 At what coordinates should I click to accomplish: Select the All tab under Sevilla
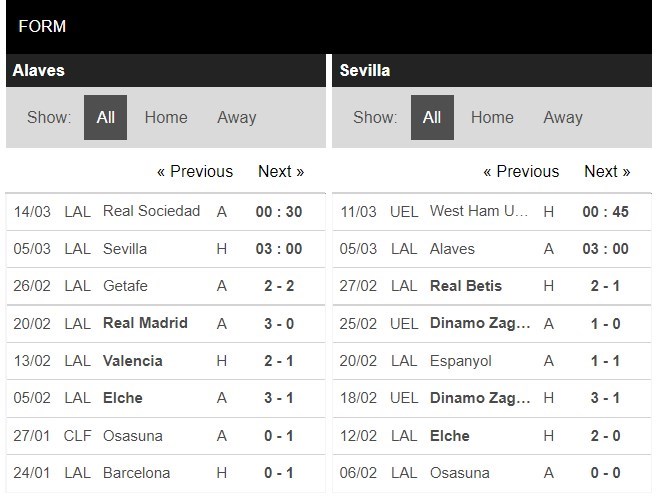click(432, 117)
